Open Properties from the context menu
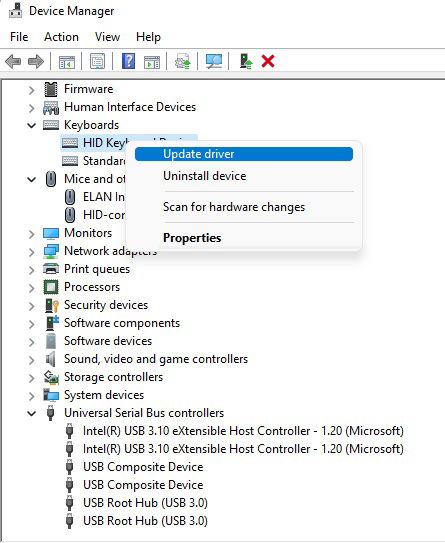445x543 pixels. [192, 238]
